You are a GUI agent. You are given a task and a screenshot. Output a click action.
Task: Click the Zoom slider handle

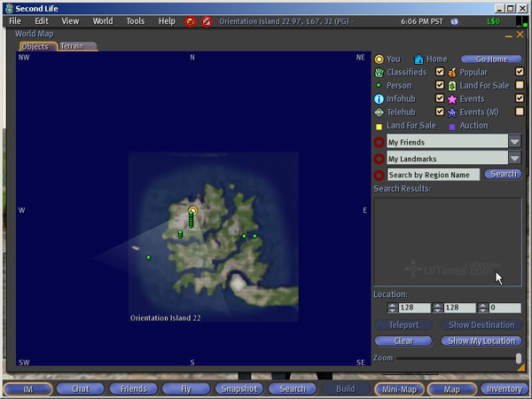click(x=519, y=358)
